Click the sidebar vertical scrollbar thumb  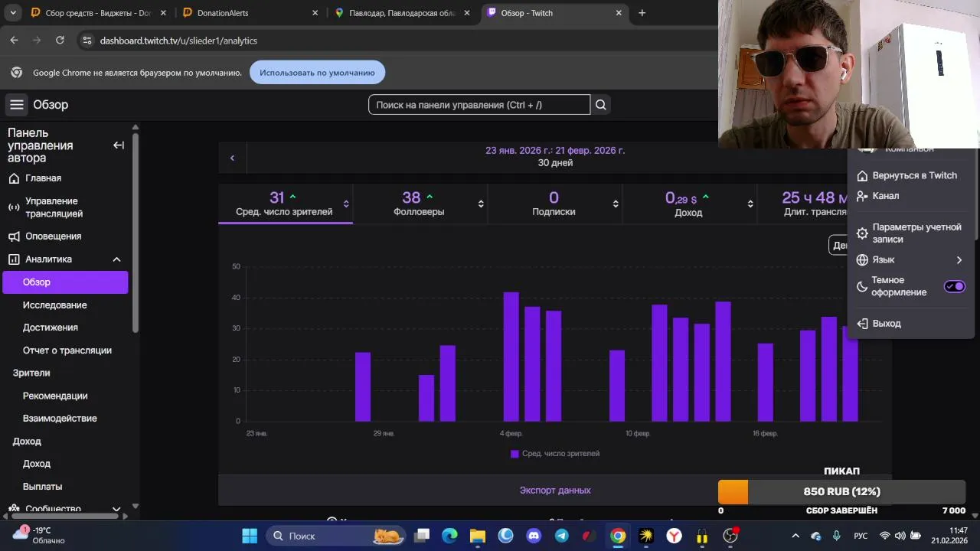click(136, 233)
